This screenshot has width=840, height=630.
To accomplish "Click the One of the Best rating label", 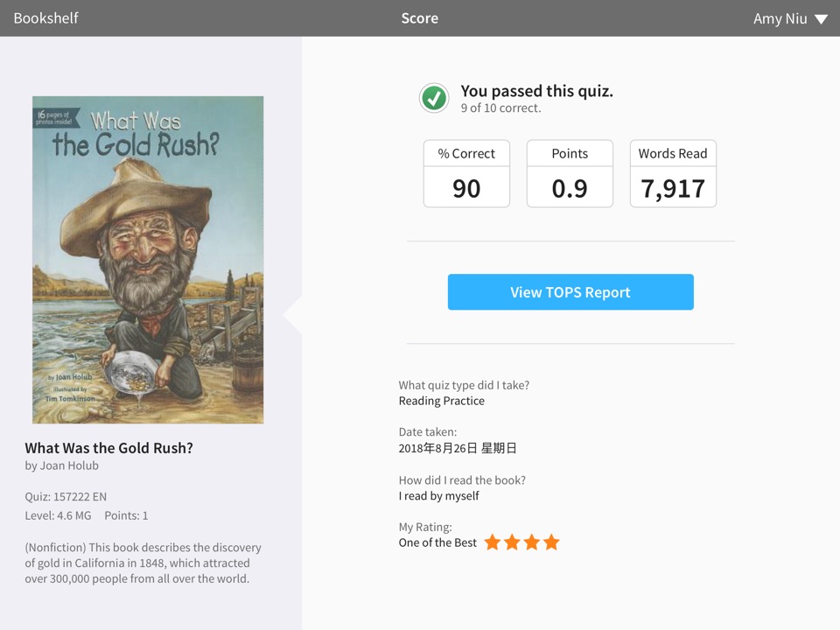I will click(x=437, y=542).
